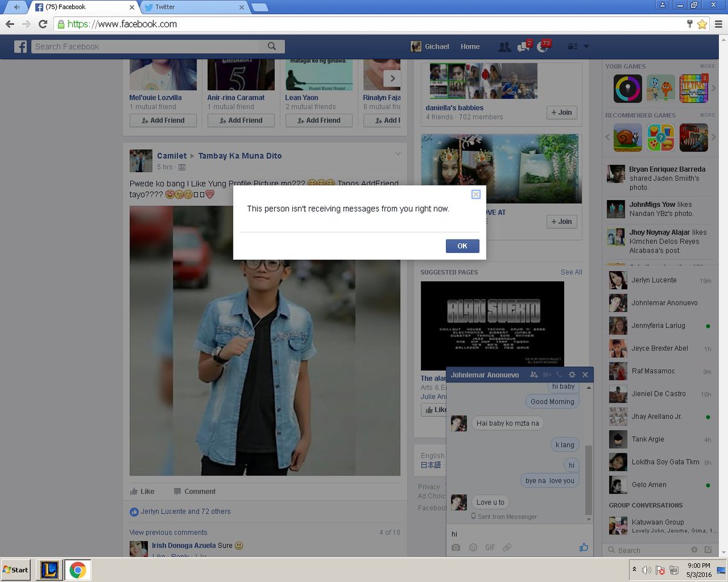Attach a photo with the chat camera icon

coord(456,547)
